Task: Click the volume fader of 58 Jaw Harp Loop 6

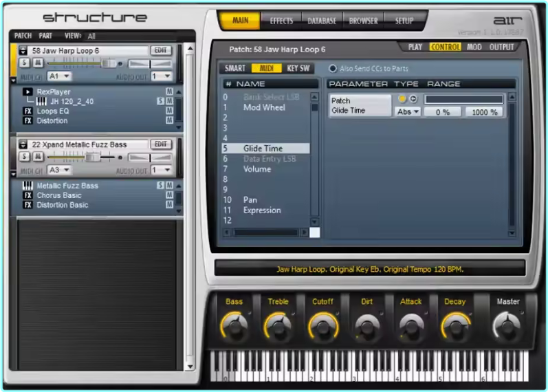Action: (x=109, y=64)
